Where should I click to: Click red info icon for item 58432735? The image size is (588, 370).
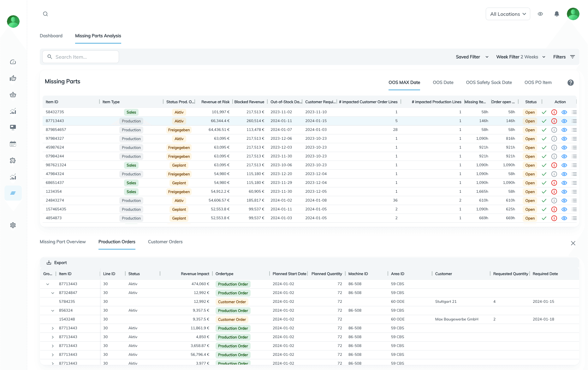(554, 112)
